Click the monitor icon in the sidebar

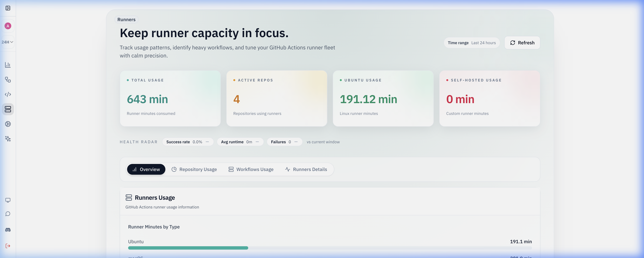[8, 200]
